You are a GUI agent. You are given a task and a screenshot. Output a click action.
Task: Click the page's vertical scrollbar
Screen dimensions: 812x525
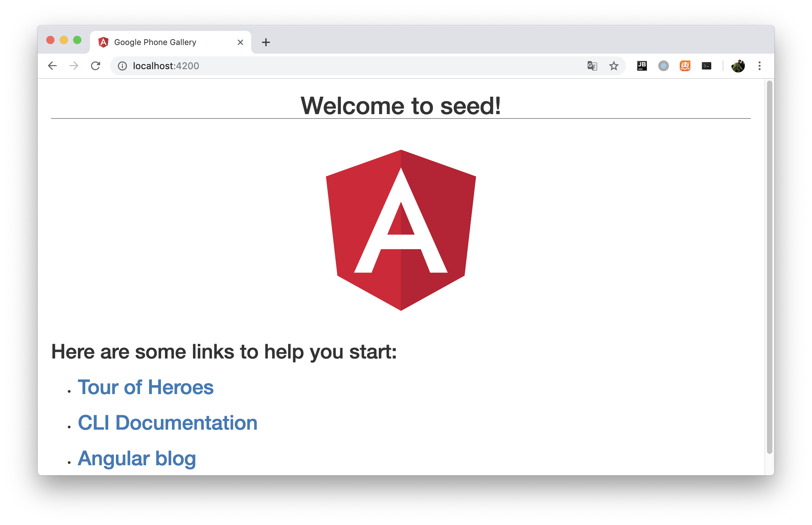769,267
